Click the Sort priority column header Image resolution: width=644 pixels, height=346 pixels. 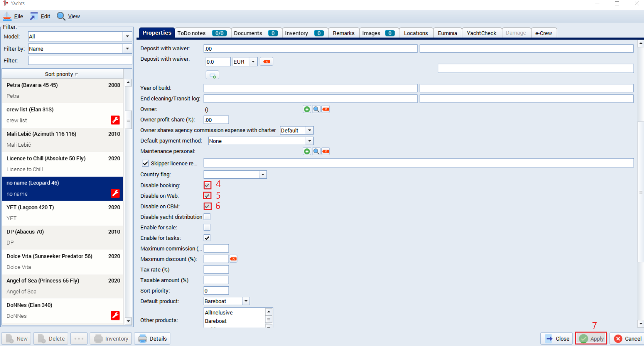click(62, 74)
